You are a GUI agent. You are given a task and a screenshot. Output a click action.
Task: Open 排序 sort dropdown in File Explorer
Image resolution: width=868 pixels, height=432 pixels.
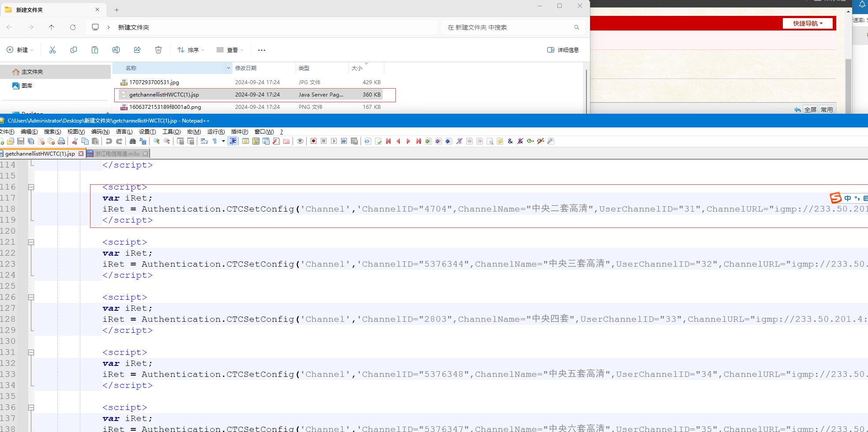(191, 50)
